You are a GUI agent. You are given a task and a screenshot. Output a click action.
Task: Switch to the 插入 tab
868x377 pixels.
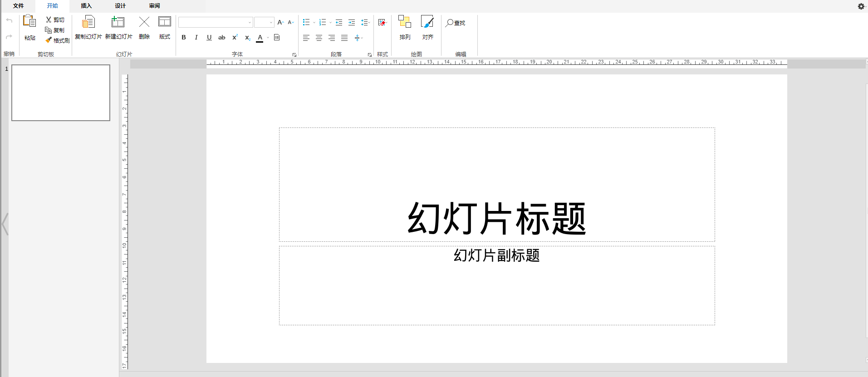click(86, 6)
